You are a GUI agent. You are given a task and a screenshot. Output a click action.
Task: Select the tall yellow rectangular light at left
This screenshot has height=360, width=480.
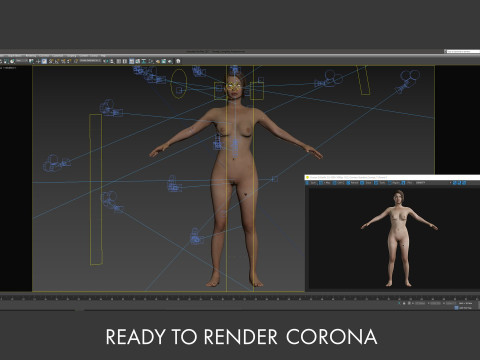96,189
